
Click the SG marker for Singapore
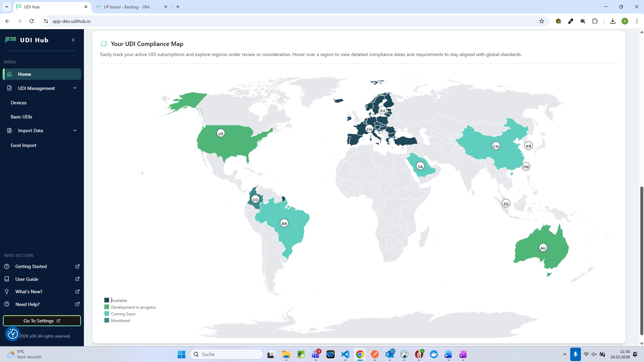506,204
